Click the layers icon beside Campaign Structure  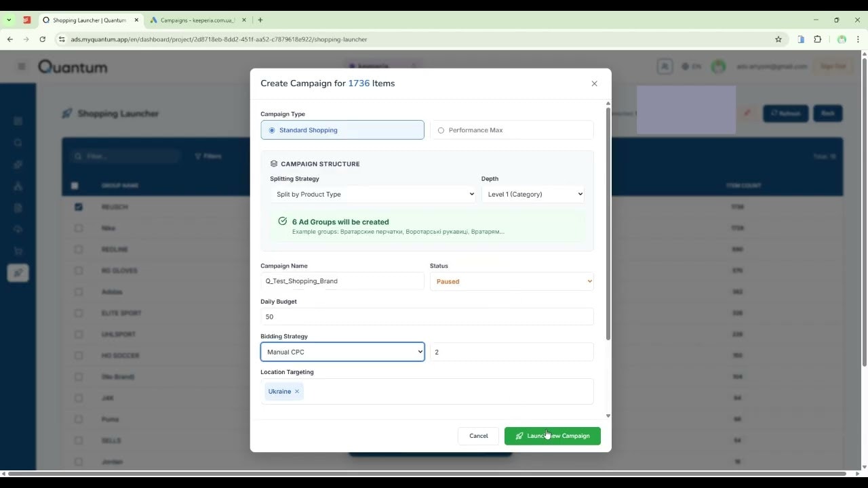tap(274, 164)
